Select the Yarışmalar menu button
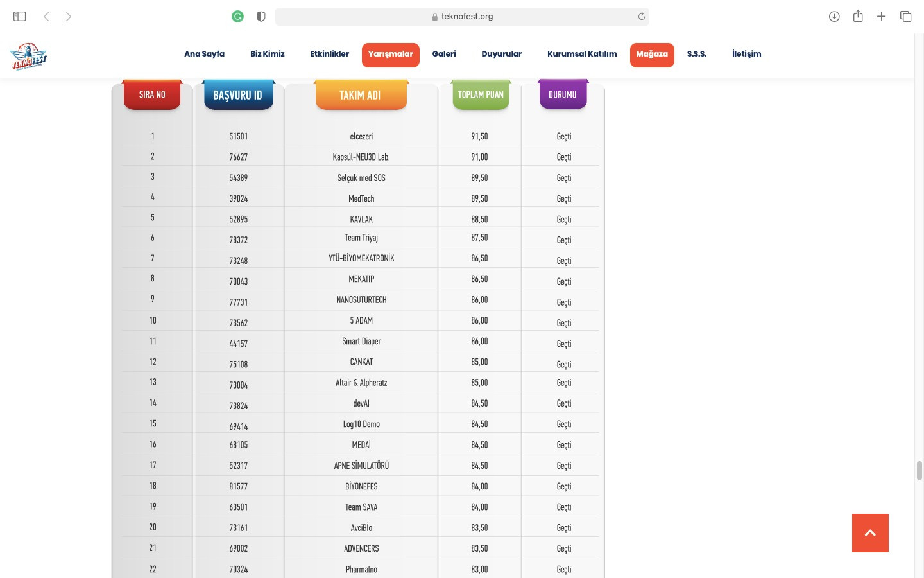The image size is (924, 578). (390, 55)
